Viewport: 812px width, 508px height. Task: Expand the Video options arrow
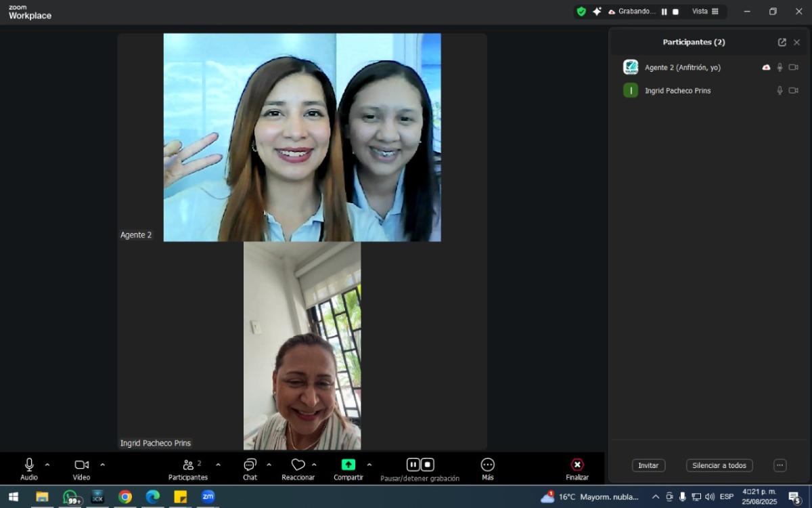tap(102, 465)
